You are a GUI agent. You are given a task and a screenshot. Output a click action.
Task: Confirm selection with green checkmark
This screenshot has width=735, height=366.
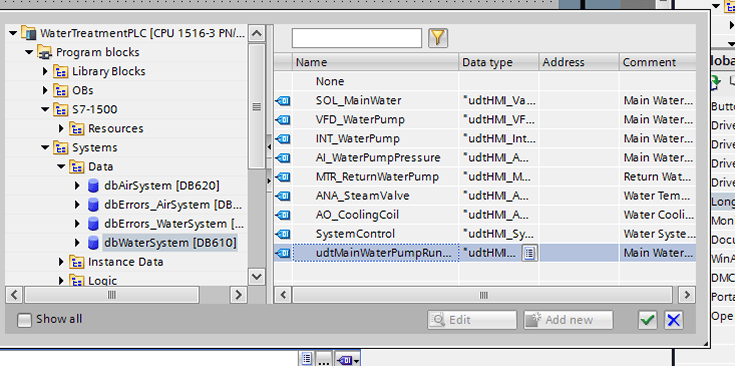648,320
